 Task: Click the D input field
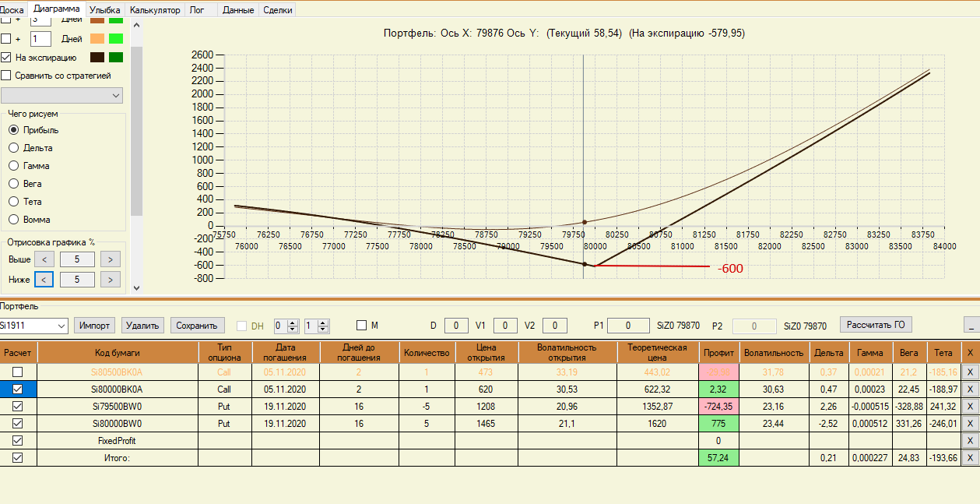pyautogui.click(x=456, y=326)
